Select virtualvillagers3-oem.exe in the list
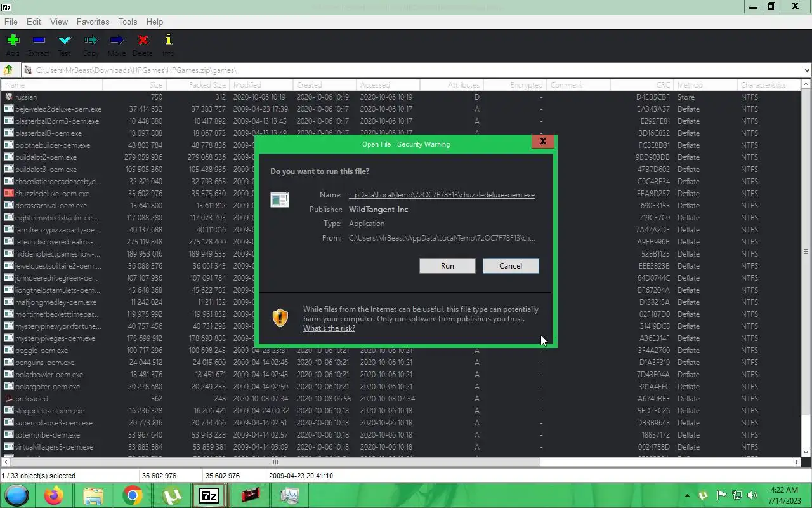812x508 pixels. coord(54,447)
